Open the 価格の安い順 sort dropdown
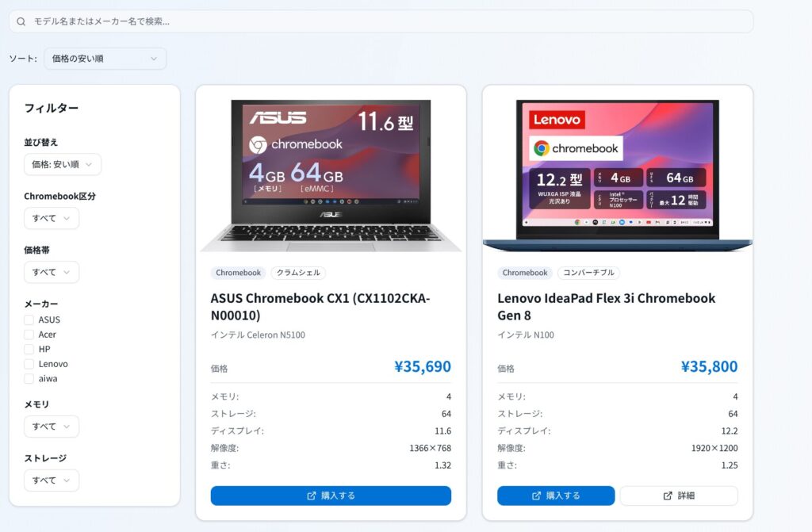Viewport: 812px width, 532px height. tap(105, 59)
